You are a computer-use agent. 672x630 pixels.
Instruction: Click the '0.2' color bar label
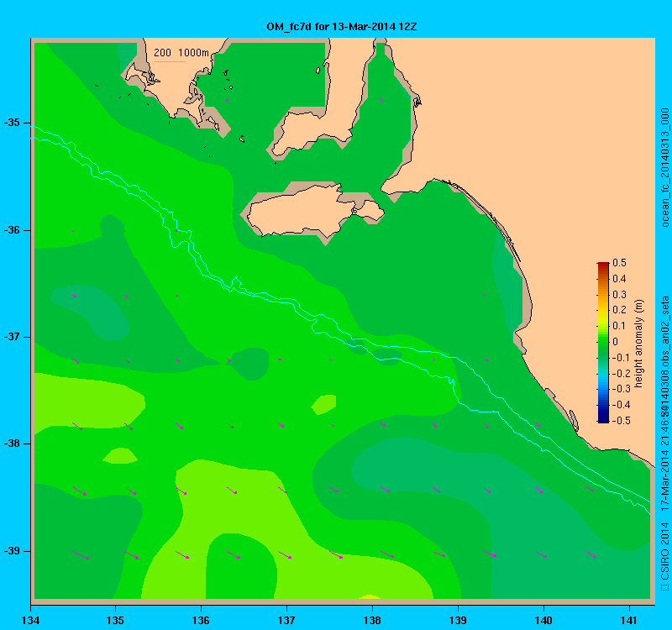(619, 310)
